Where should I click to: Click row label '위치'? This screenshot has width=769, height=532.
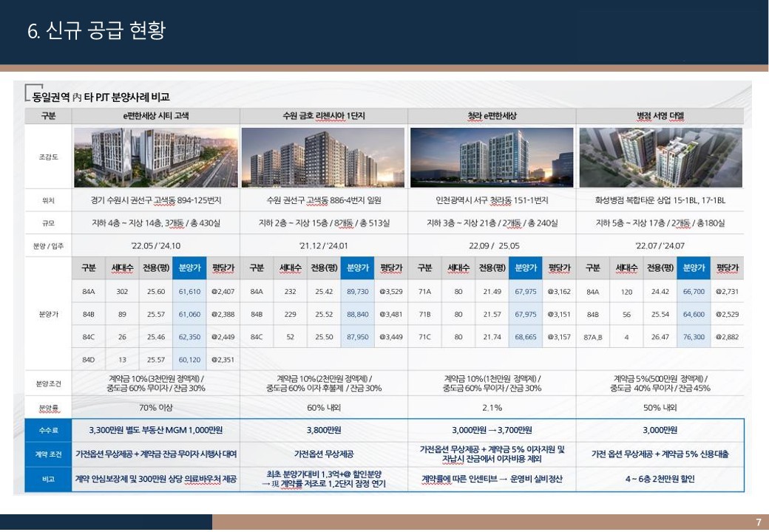tap(48, 200)
